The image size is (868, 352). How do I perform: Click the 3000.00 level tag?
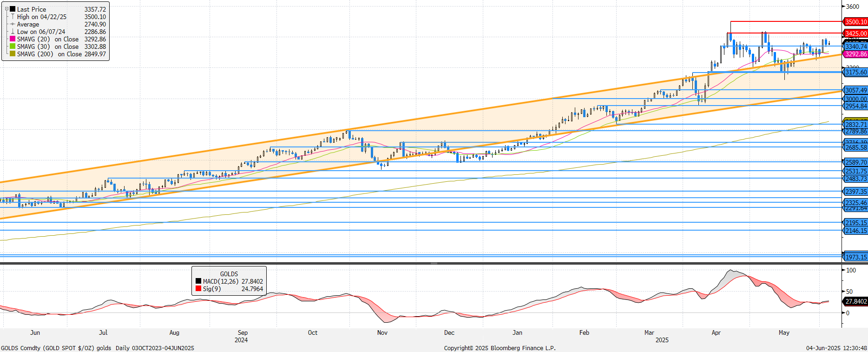(x=855, y=99)
